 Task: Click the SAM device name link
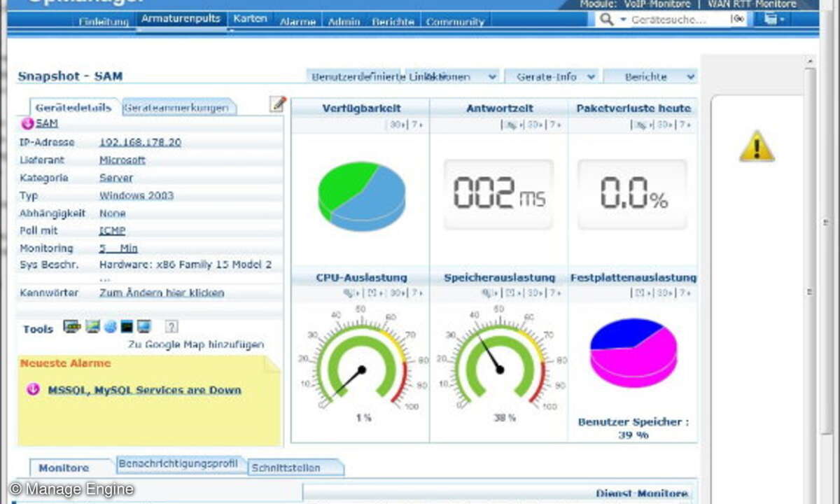47,123
